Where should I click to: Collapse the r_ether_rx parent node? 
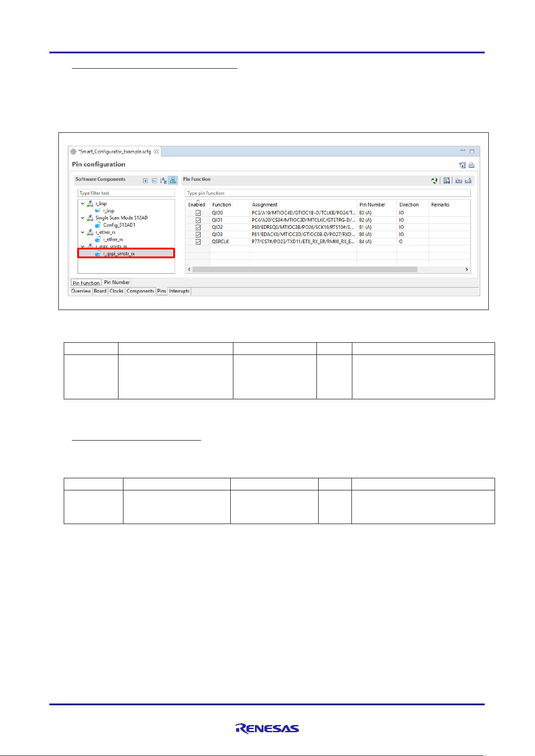[83, 232]
